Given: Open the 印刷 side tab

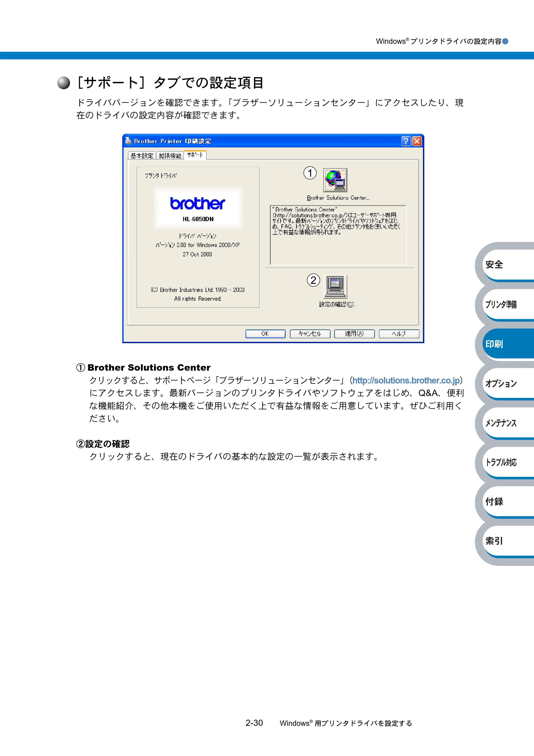Looking at the screenshot, I should 509,344.
